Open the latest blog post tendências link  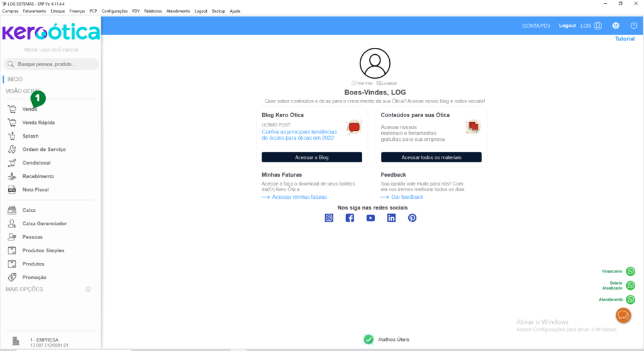point(299,135)
